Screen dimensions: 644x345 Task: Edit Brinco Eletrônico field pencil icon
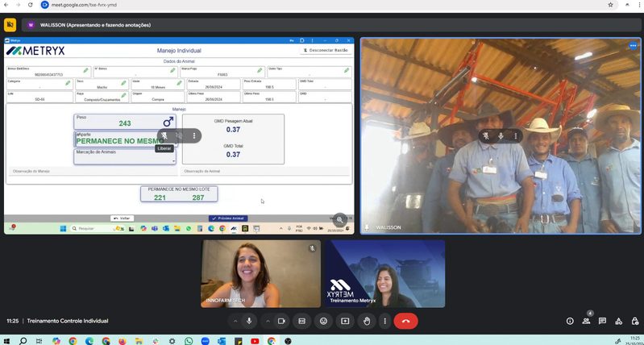[x=85, y=70]
